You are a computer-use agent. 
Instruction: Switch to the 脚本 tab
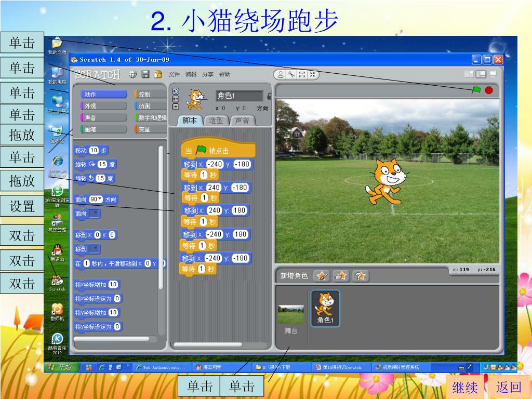[x=190, y=121]
